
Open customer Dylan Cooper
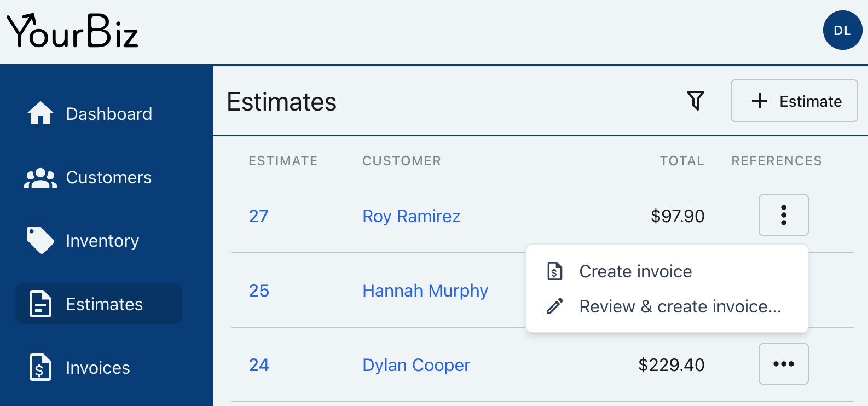(x=416, y=365)
